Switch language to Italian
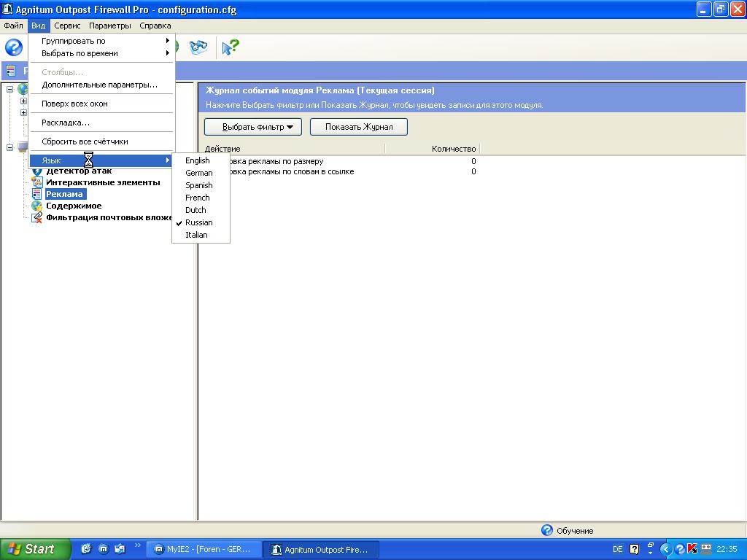 pos(201,235)
